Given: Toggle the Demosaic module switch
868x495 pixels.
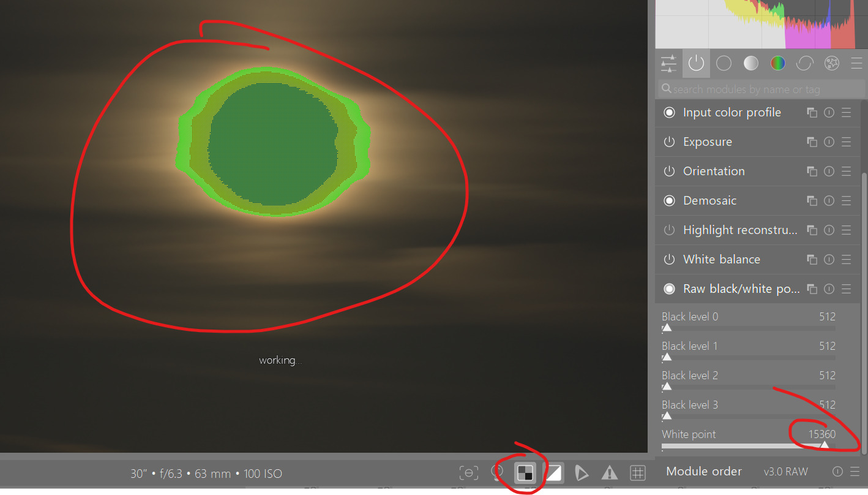Looking at the screenshot, I should [x=670, y=201].
